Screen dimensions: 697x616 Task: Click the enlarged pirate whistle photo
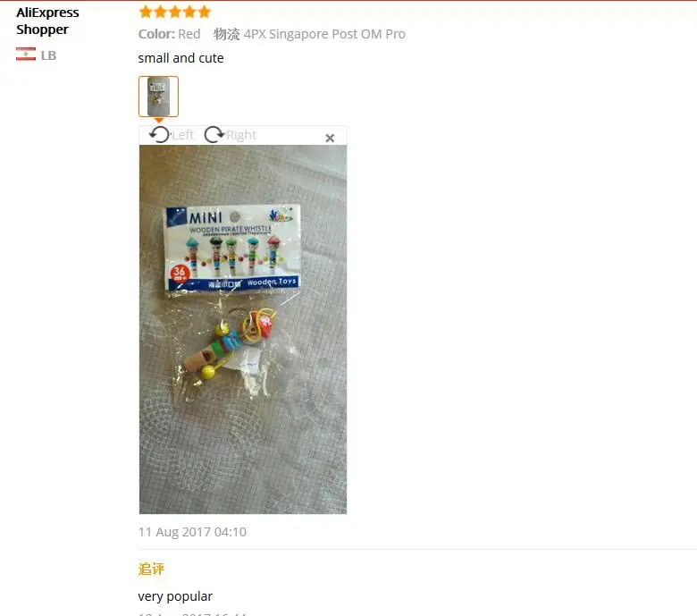pyautogui.click(x=243, y=329)
